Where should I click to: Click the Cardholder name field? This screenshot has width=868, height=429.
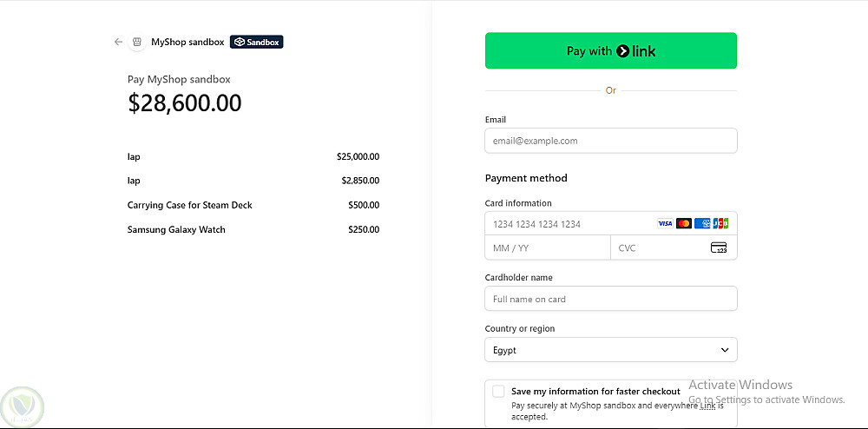coord(610,299)
